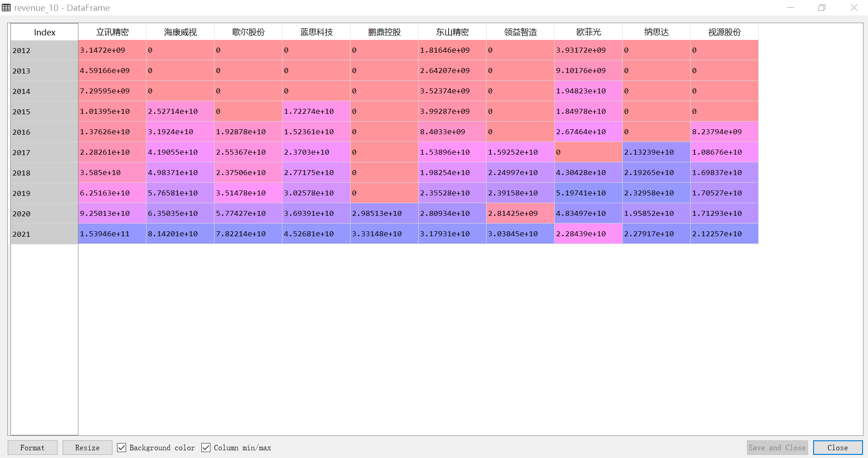Image resolution: width=868 pixels, height=458 pixels.
Task: Select cell 2.81425e+09
Action: pyautogui.click(x=521, y=214)
